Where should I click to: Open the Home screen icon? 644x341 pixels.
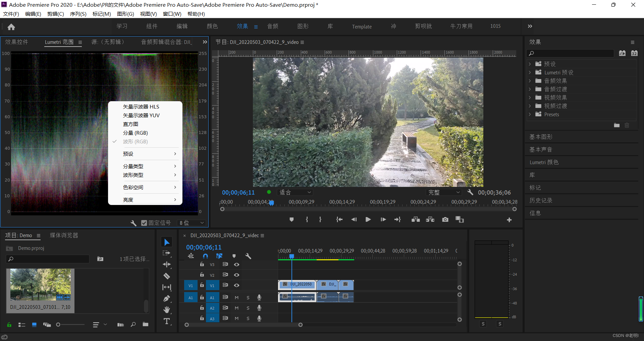click(11, 27)
